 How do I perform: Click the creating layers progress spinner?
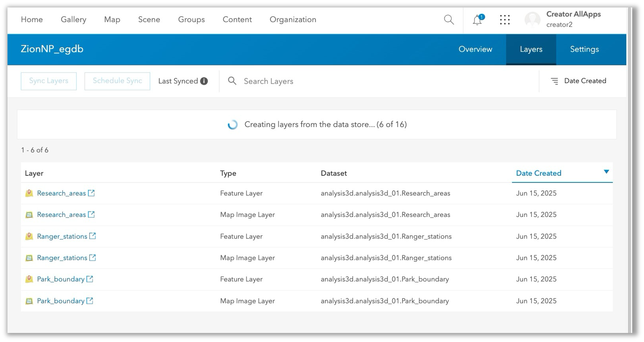tap(232, 125)
